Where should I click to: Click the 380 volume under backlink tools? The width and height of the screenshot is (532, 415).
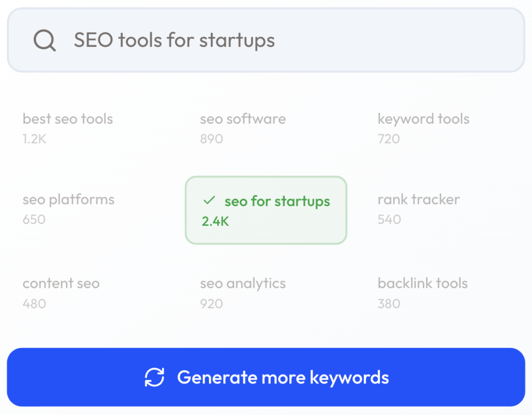389,303
